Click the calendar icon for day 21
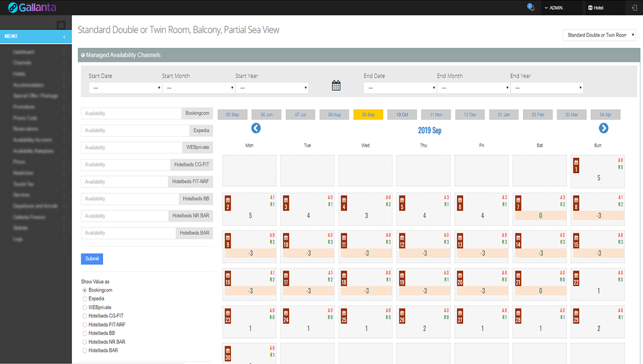643x364 pixels. [x=518, y=279]
